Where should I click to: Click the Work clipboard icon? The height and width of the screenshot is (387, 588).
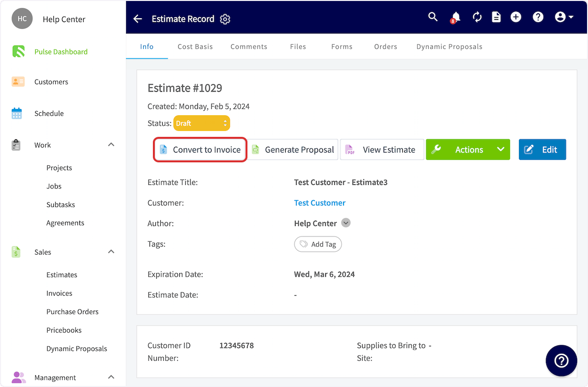(x=16, y=145)
